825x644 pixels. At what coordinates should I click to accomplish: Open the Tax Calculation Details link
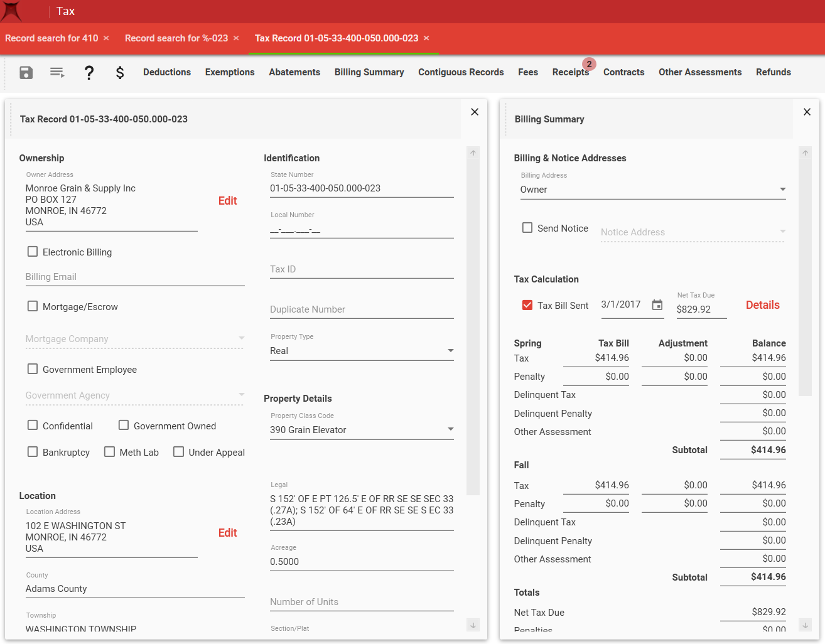coord(762,305)
